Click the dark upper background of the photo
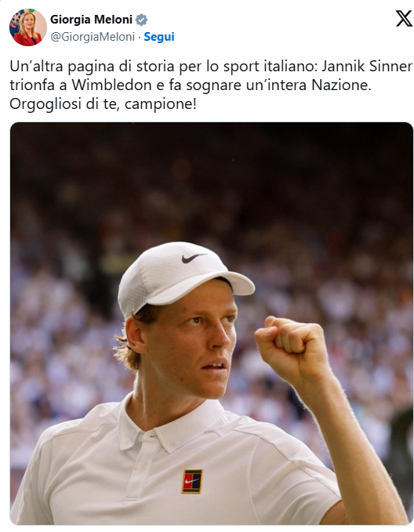Viewport: 414px width, 532px height. [x=211, y=153]
